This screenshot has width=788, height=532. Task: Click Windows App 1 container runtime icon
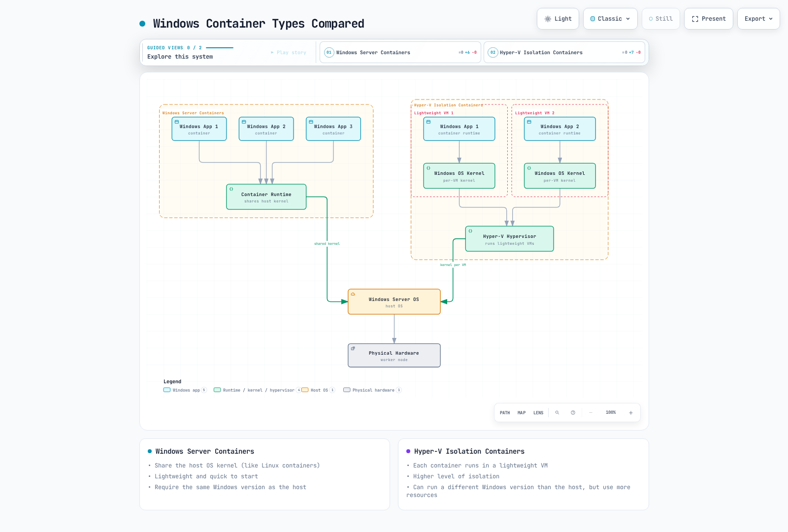pyautogui.click(x=428, y=122)
